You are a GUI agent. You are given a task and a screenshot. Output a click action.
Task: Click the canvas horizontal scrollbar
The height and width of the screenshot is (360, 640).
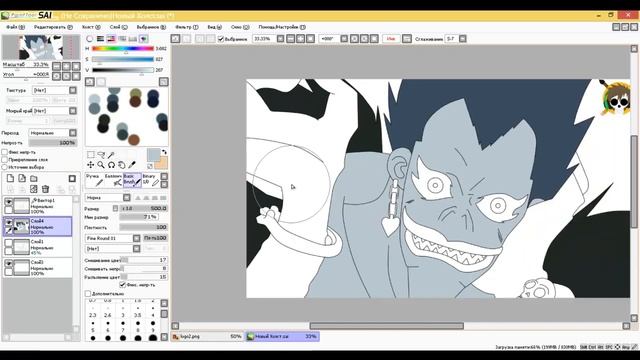coord(387,326)
